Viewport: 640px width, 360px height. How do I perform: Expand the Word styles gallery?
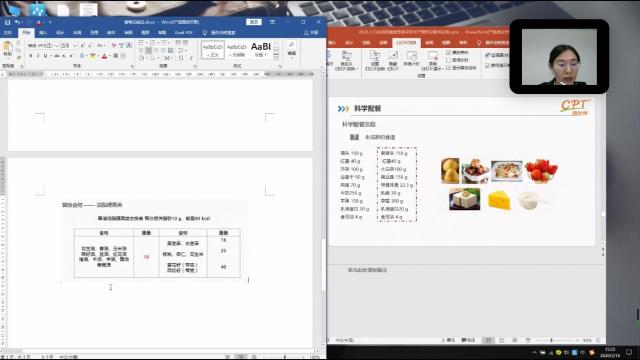click(276, 57)
